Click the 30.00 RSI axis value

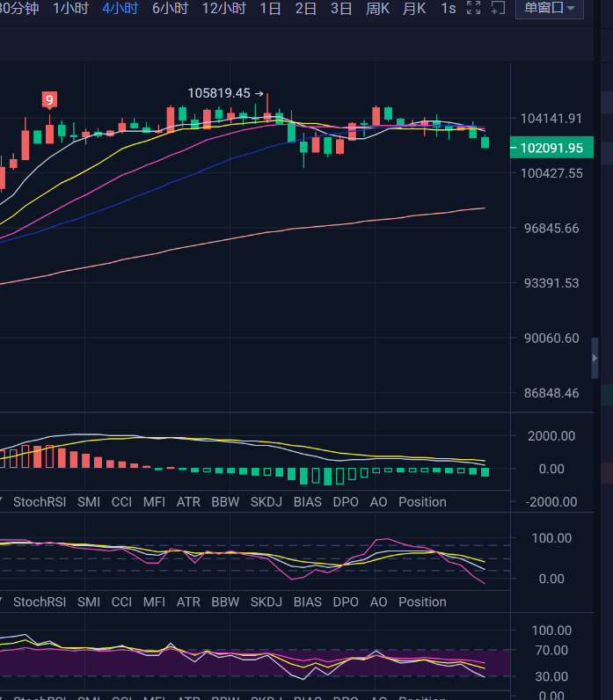(x=551, y=676)
